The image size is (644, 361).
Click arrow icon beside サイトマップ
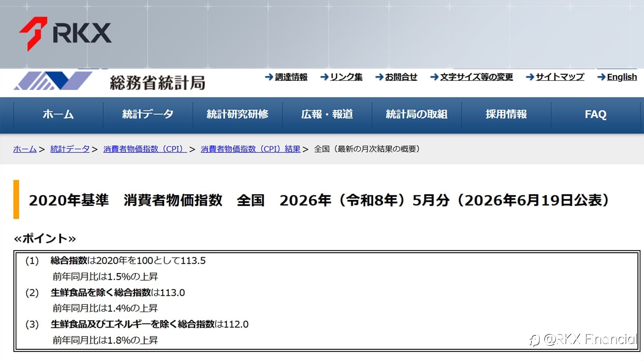pyautogui.click(x=530, y=77)
